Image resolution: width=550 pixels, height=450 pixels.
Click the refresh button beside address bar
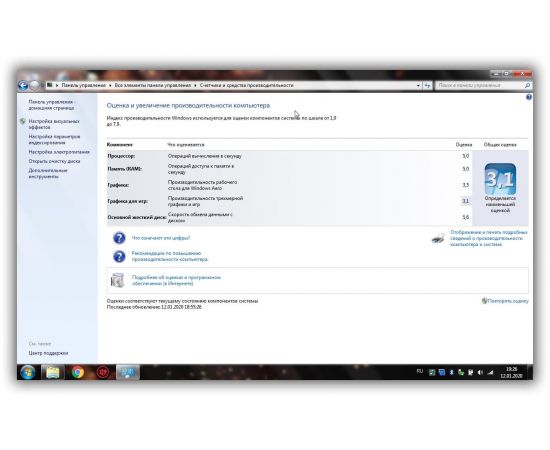pos(427,85)
